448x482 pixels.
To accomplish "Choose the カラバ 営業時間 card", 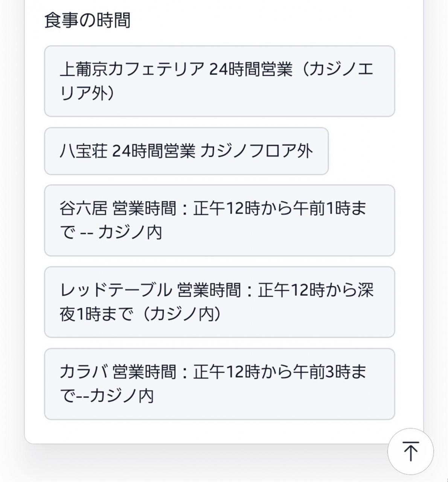I will click(x=219, y=384).
